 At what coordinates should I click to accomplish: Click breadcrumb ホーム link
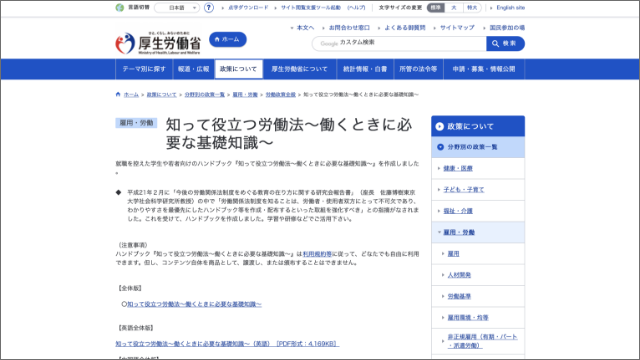[x=131, y=95]
